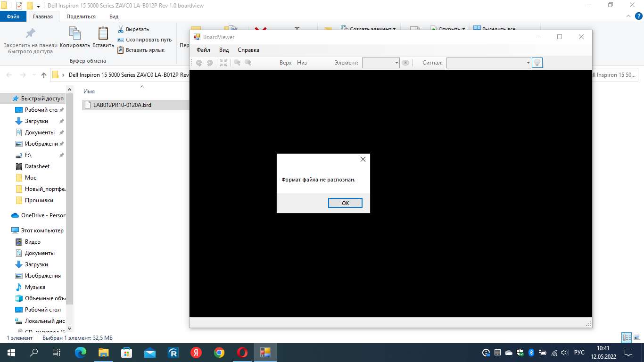Open the Вид menu in BoardViewer
Viewport: 644px width, 362px height.
(x=224, y=50)
